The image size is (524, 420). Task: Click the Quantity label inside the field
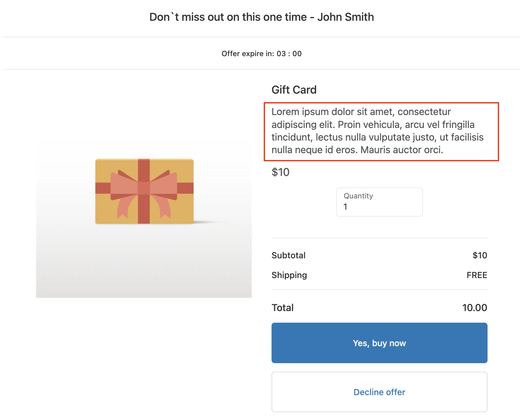click(x=358, y=196)
